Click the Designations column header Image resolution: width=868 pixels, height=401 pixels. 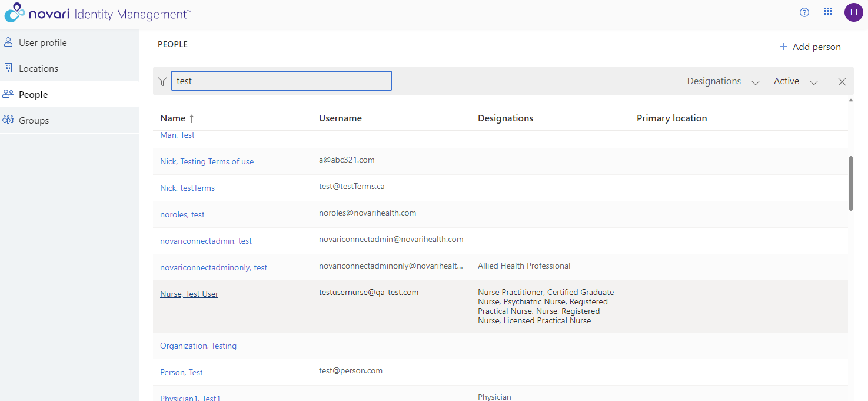[505, 118]
